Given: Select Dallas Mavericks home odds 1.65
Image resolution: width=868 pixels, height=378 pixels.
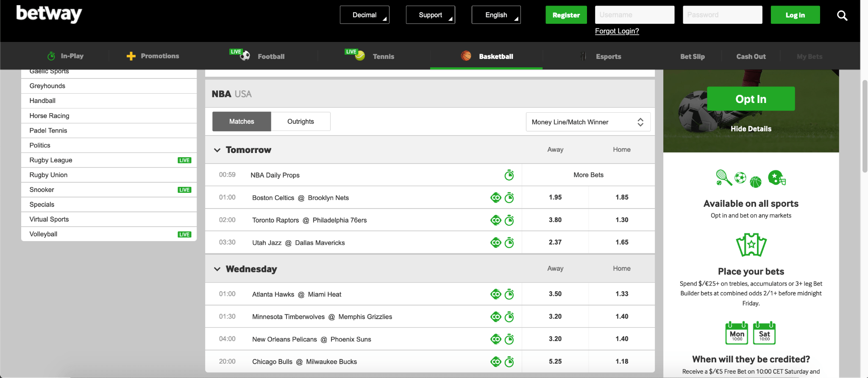Looking at the screenshot, I should [622, 242].
